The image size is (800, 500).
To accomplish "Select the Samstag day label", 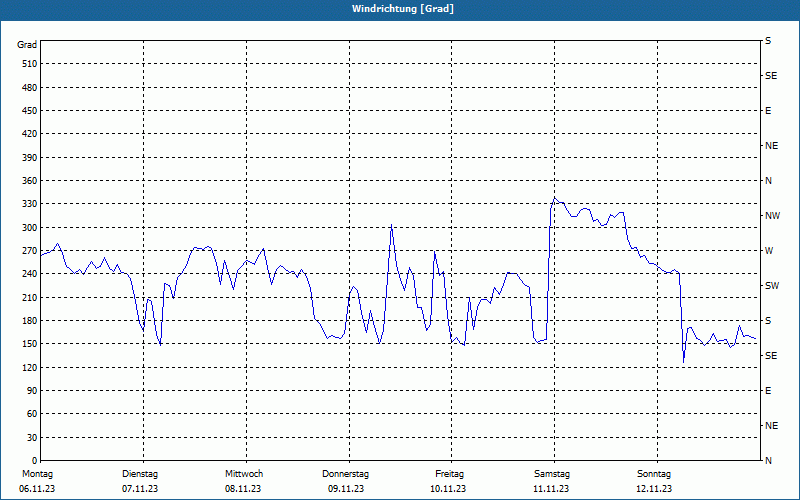I will (x=552, y=474).
